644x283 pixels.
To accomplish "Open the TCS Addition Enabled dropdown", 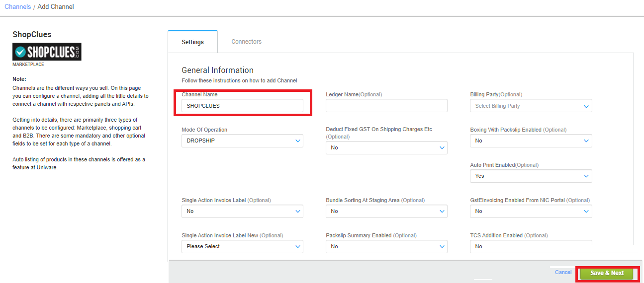I will (531, 246).
